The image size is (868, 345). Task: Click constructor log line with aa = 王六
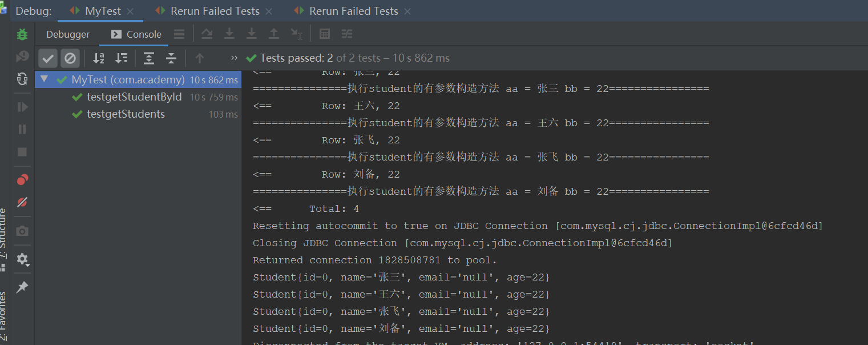[481, 123]
